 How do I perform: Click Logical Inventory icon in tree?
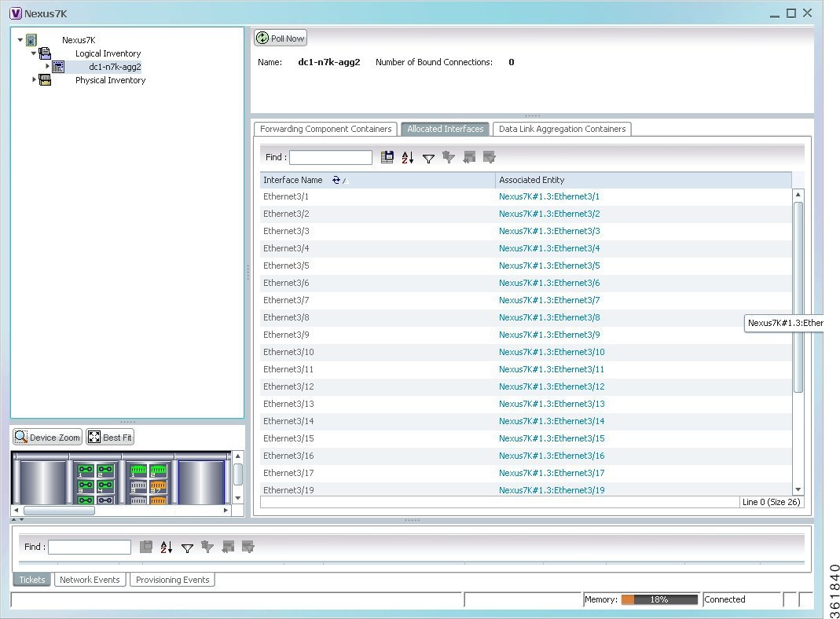click(x=45, y=53)
